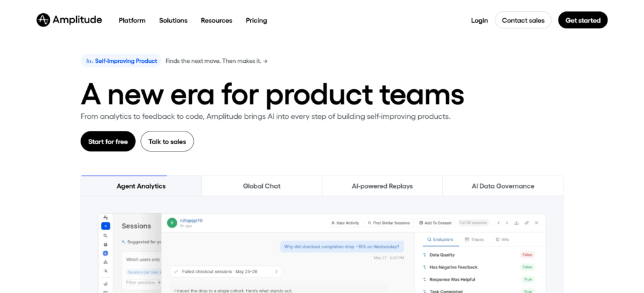Image resolution: width=644 pixels, height=293 pixels.
Task: Click the Response Was Helpful True badge
Action: [528, 279]
